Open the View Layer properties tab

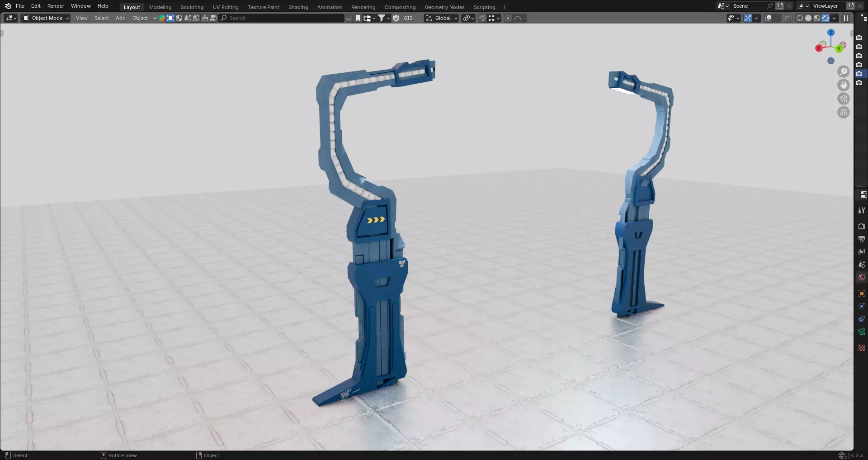862,251
